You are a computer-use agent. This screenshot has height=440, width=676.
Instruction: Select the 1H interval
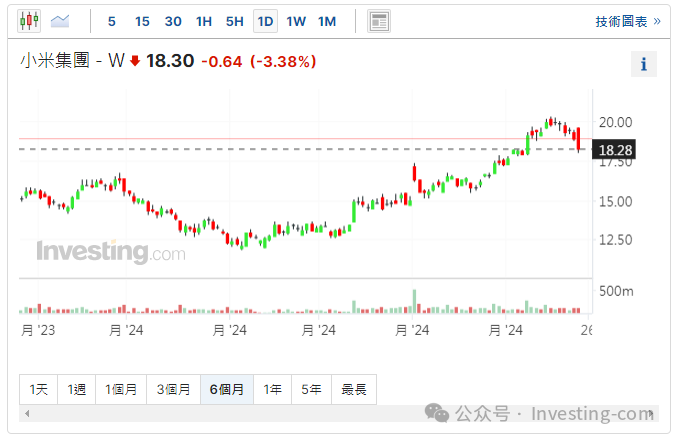point(204,21)
